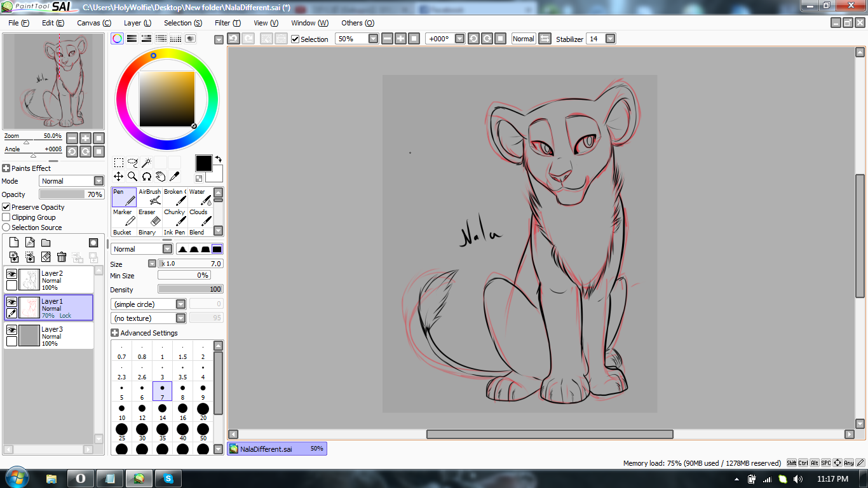Flip view horizontally with the arrows button
The width and height of the screenshot is (868, 488).
(x=545, y=39)
